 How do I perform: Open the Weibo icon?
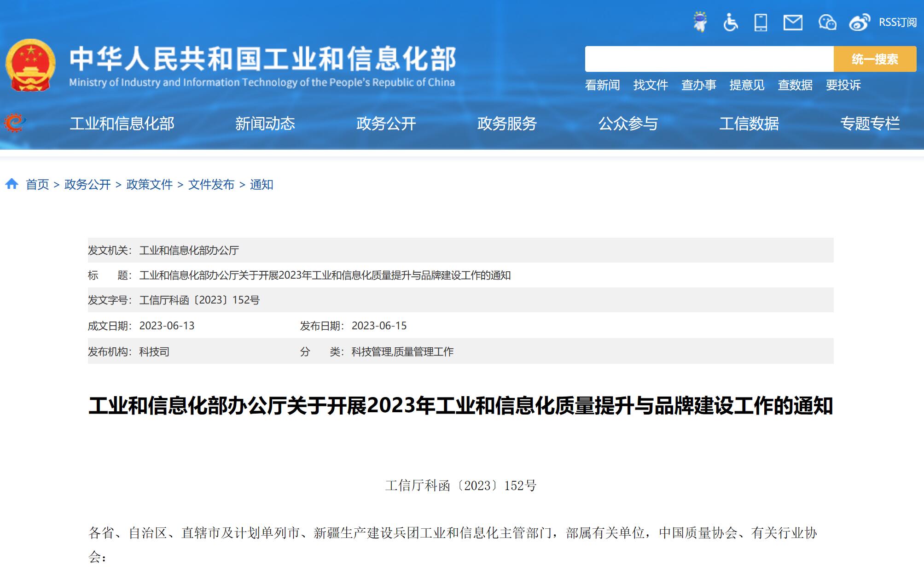click(x=860, y=22)
